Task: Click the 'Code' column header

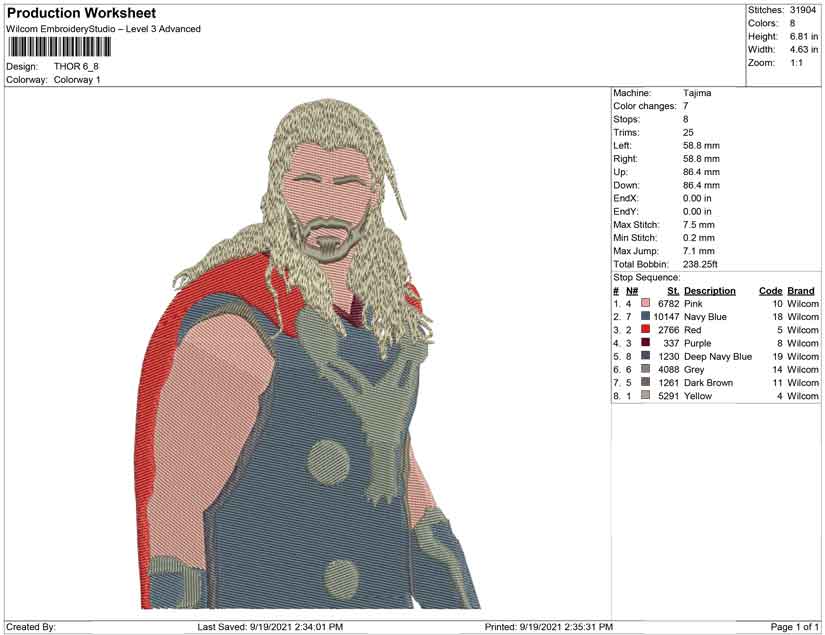Action: [x=771, y=291]
